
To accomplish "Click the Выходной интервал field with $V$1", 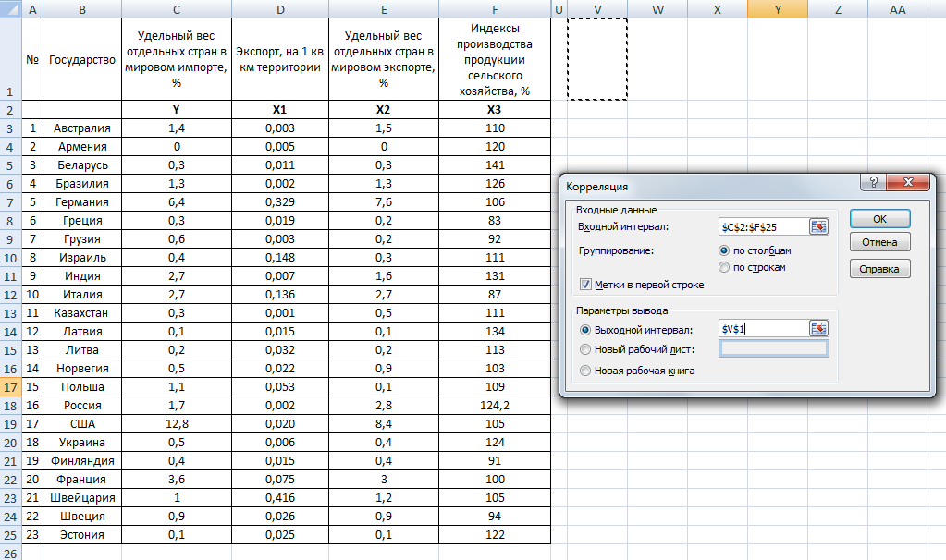I will tap(764, 329).
